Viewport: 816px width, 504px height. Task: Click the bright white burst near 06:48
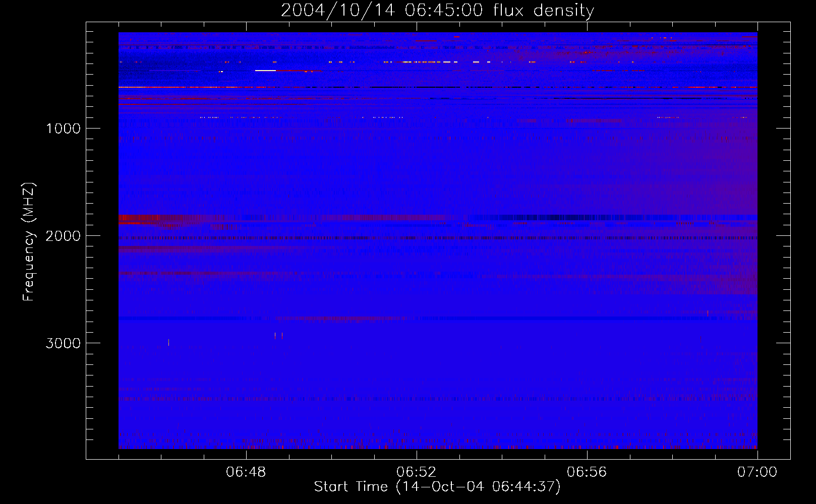265,71
